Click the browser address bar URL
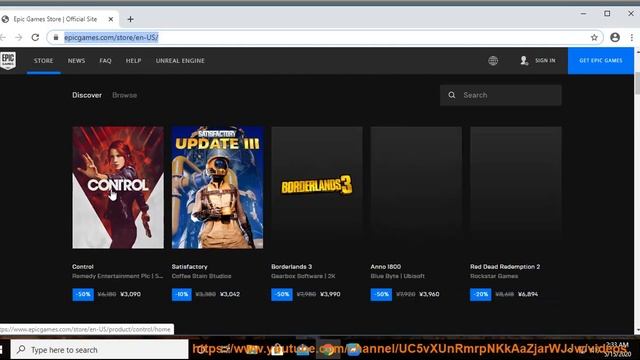This screenshot has height=360, width=640. click(111, 38)
